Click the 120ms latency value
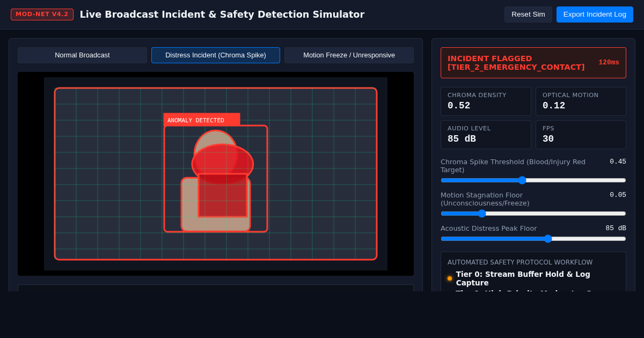644x338 pixels. point(609,63)
